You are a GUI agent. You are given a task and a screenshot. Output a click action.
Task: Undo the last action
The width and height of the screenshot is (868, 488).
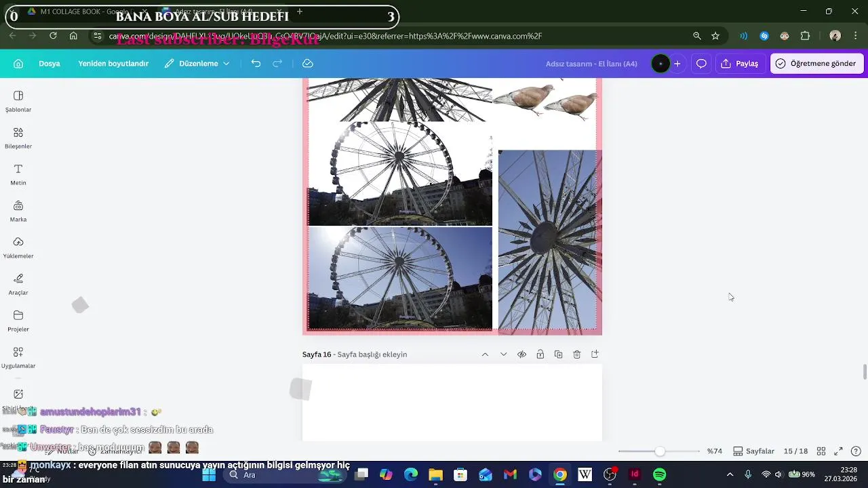point(256,64)
